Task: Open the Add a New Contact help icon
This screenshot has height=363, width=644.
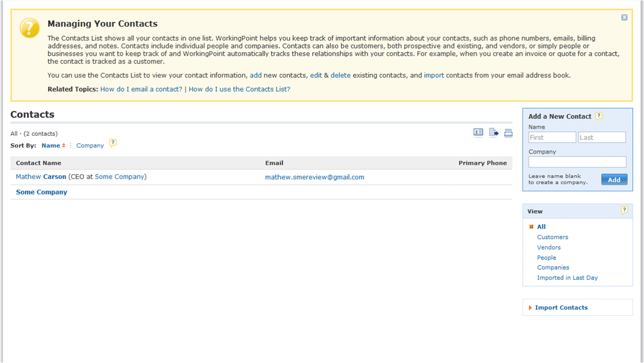Action: (599, 116)
